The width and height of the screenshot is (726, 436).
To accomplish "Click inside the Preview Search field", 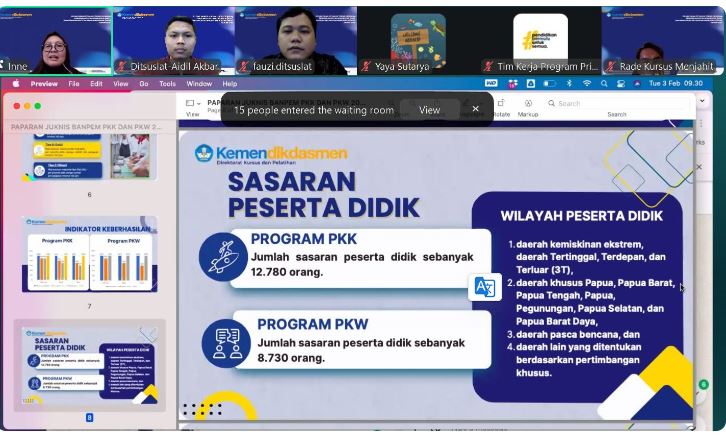I will (x=612, y=104).
